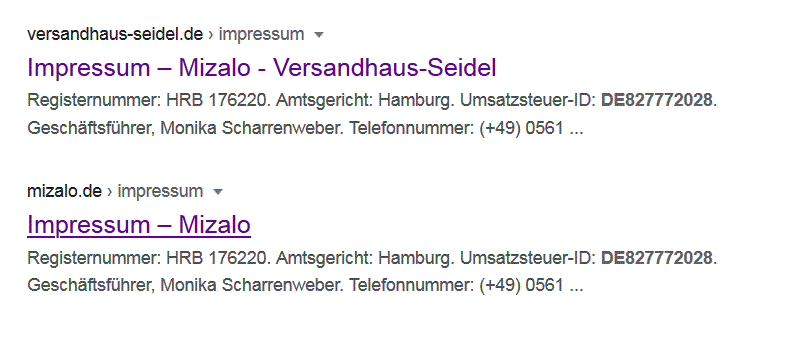This screenshot has height=363, width=790.
Task: Click the mizalo.de domain text
Action: (x=64, y=191)
